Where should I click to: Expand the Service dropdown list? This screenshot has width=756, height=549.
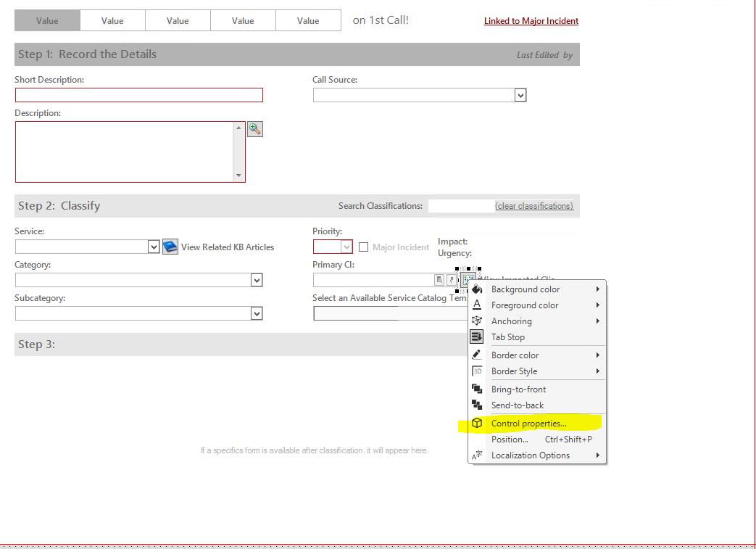(x=153, y=247)
